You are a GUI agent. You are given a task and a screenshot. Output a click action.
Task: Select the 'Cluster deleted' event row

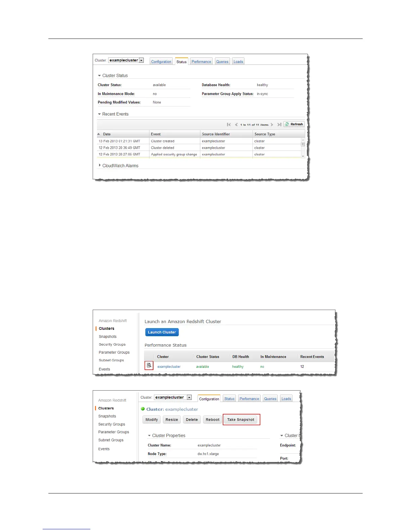(199, 148)
